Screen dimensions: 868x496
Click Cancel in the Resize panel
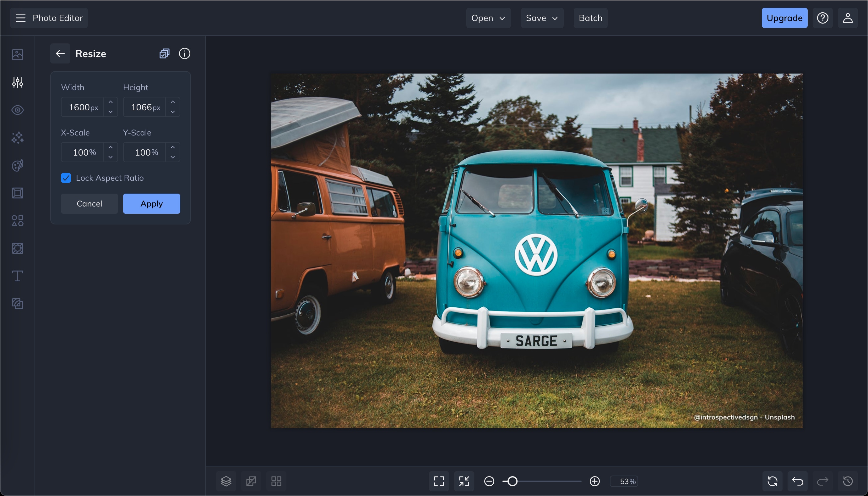pyautogui.click(x=89, y=204)
